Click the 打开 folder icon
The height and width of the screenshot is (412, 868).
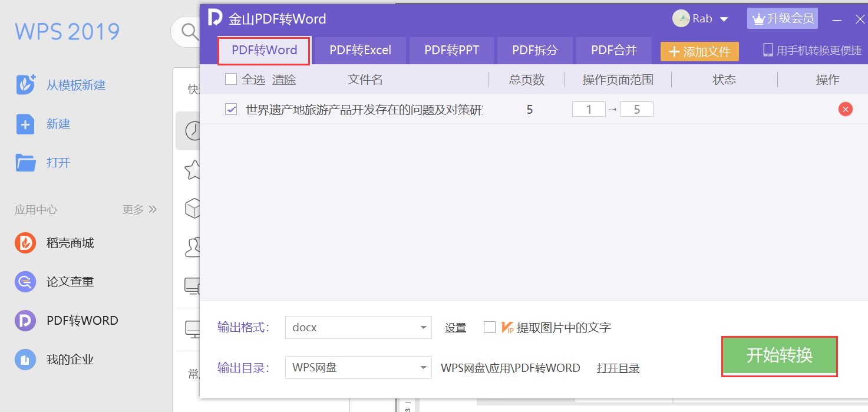25,163
